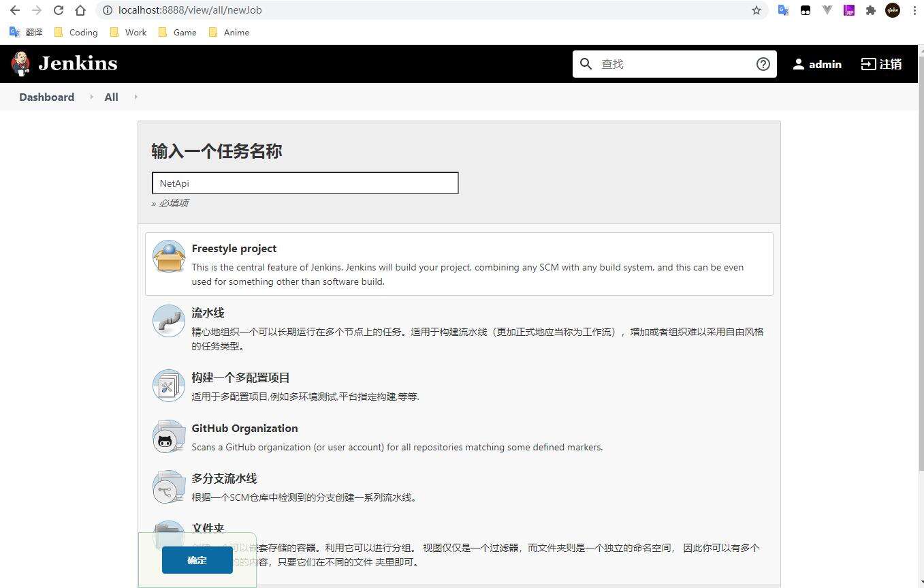Click the browser forward arrow
Viewport: 924px width, 588px height.
37,10
